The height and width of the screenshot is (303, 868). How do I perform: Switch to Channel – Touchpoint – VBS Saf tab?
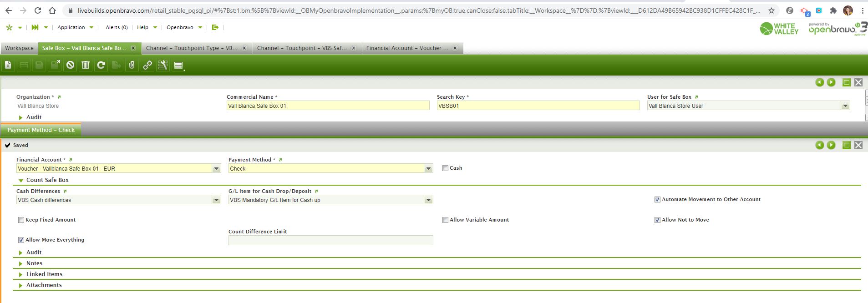pos(307,48)
